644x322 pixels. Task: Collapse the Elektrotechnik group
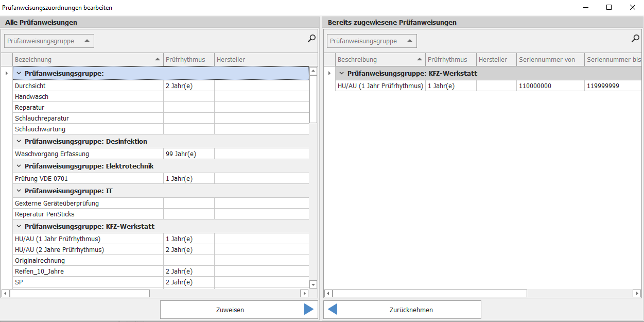[19, 166]
